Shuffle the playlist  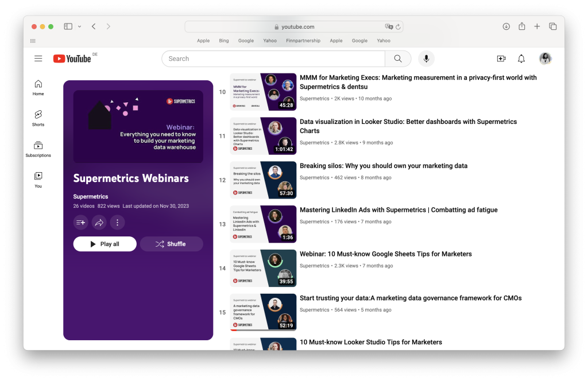point(171,244)
